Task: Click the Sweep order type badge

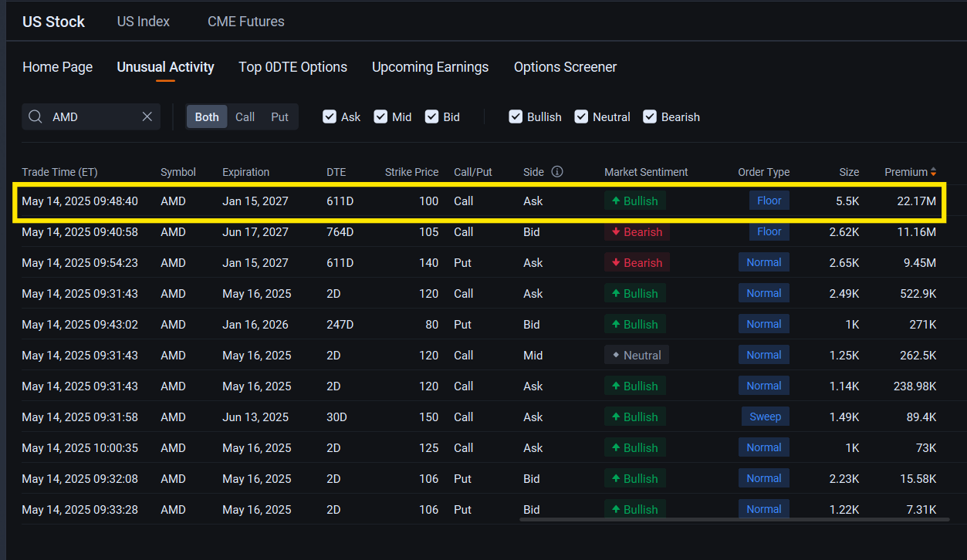Action: pyautogui.click(x=766, y=417)
